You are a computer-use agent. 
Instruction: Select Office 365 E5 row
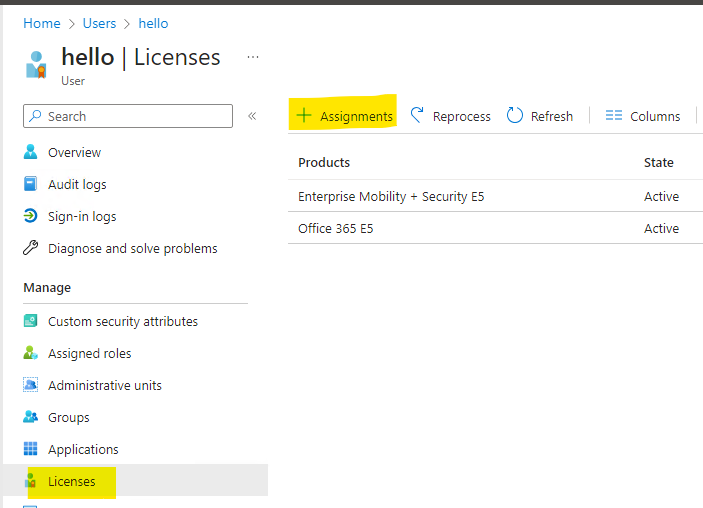point(495,228)
